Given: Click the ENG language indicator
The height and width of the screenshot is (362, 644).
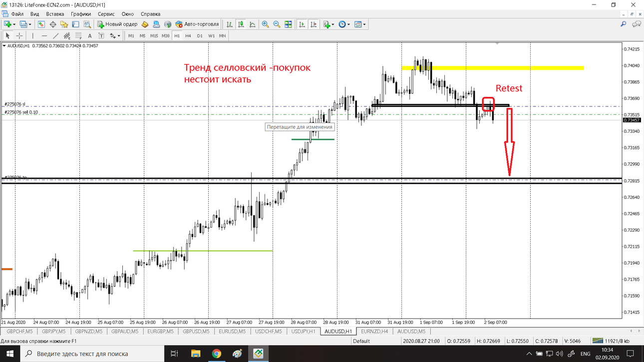Looking at the screenshot, I should click(x=585, y=354).
